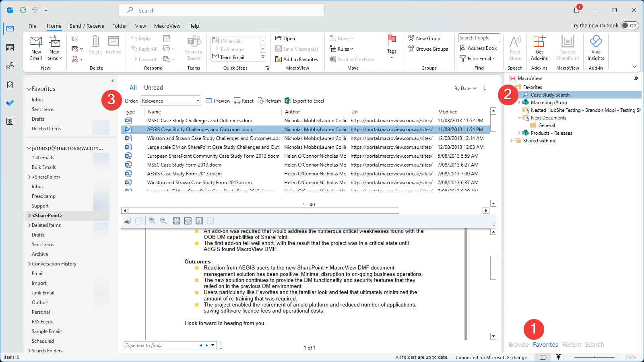This screenshot has width=644, height=362.
Task: Click the Open button in MacroView group
Action: coord(285,39)
